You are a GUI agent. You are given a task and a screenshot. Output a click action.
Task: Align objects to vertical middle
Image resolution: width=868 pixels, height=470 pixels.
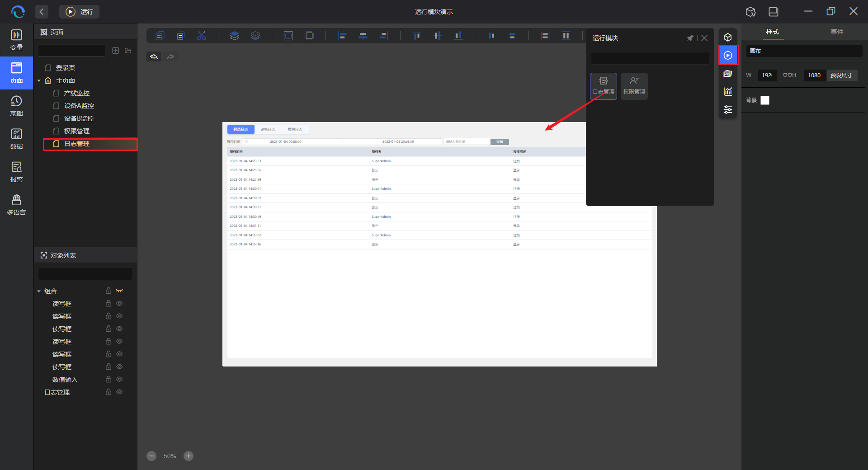click(x=438, y=36)
